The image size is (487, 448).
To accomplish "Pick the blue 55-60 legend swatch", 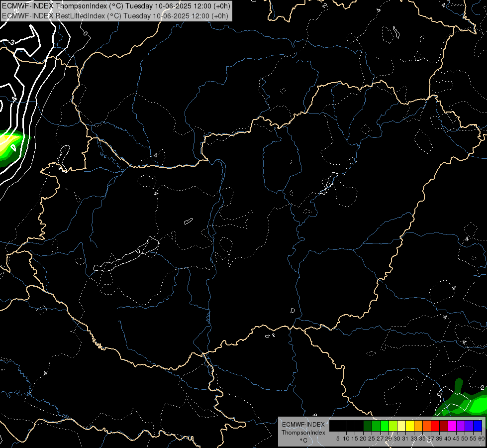I will tap(478, 426).
